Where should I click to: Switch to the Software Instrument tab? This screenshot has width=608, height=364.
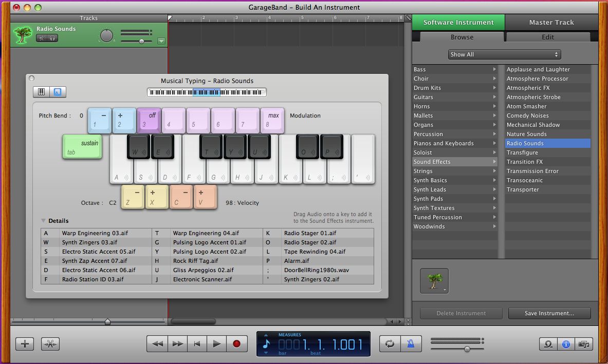458,23
